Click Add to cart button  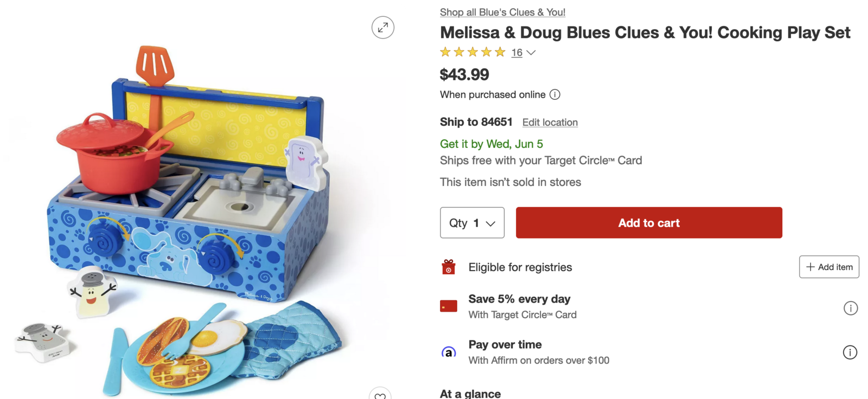point(649,223)
